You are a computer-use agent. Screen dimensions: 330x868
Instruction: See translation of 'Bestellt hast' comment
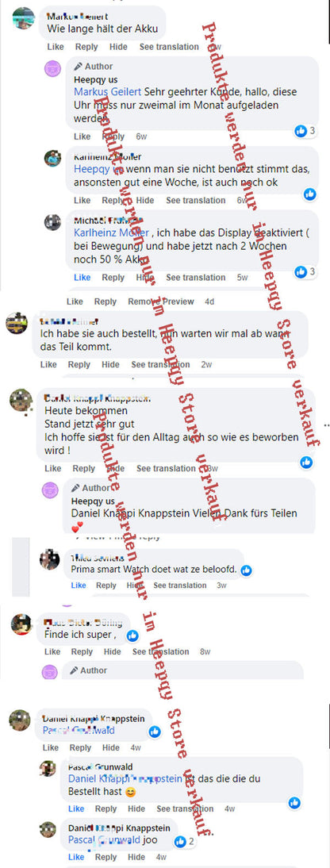186,808
